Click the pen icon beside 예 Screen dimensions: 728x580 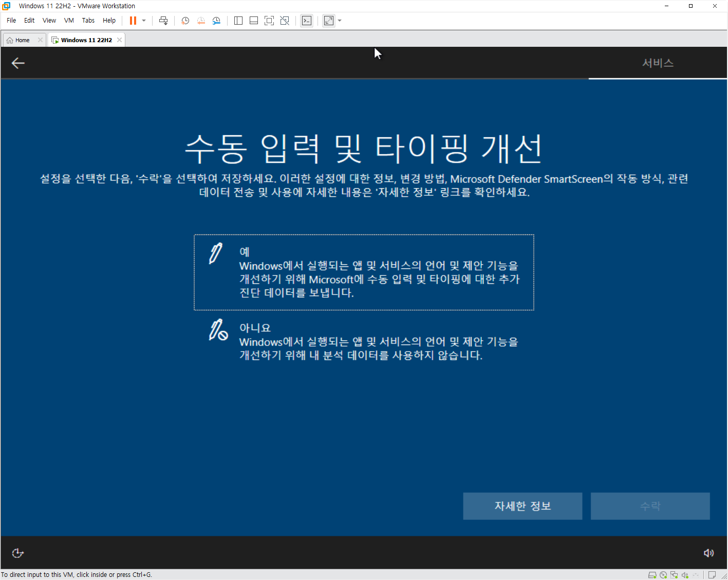[216, 253]
